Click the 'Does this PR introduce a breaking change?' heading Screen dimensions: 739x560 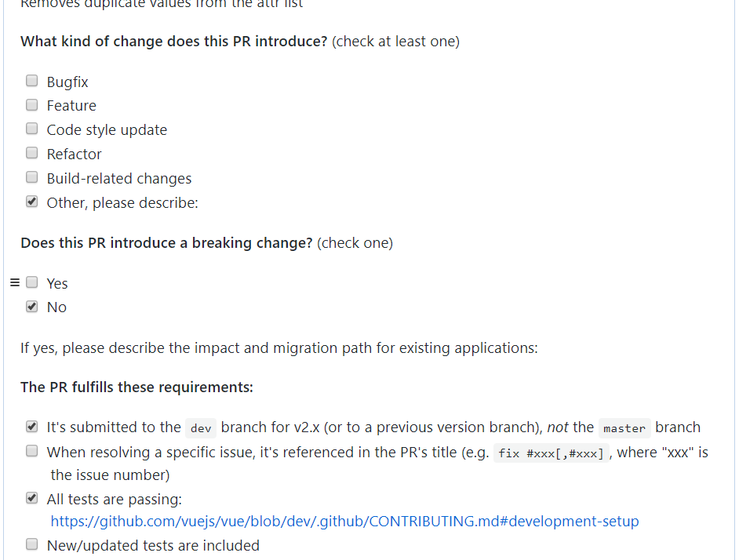pyautogui.click(x=166, y=243)
